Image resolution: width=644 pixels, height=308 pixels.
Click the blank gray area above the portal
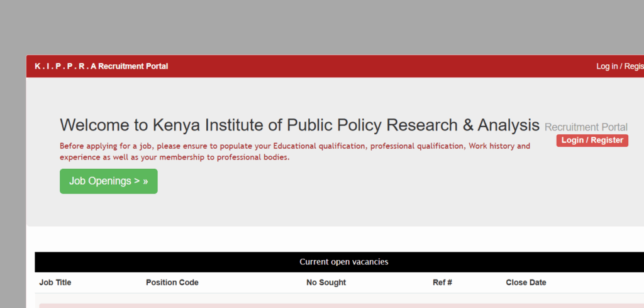click(314, 25)
